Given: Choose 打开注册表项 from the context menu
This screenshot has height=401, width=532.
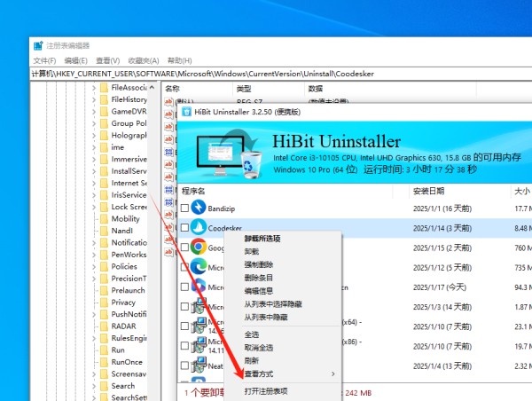Looking at the screenshot, I should (266, 391).
